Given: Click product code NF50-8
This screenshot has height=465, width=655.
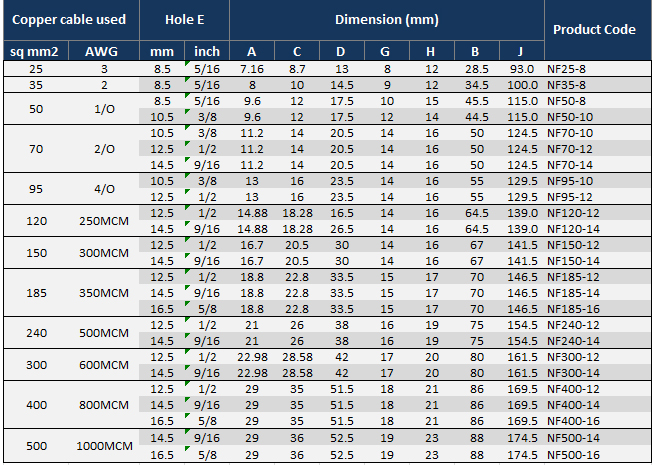Looking at the screenshot, I should point(566,101).
